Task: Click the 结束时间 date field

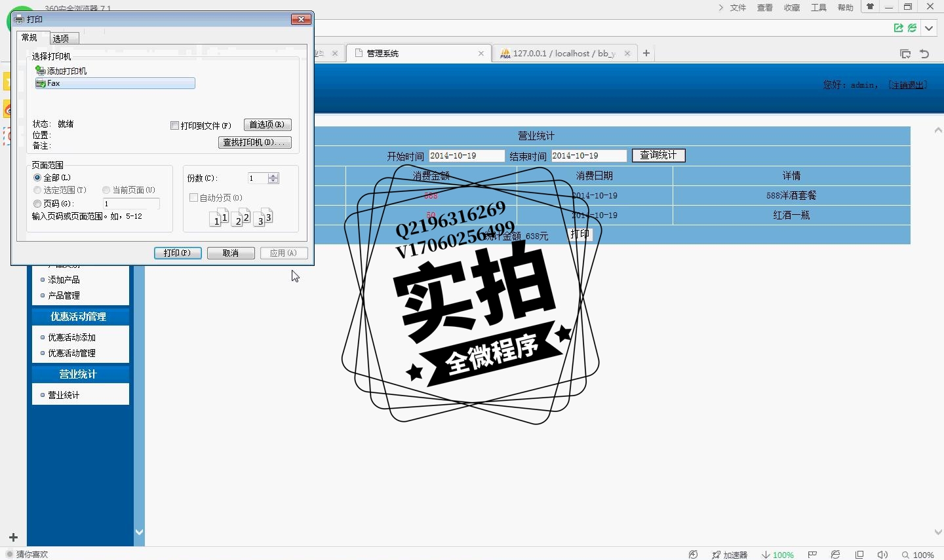Action: 589,156
